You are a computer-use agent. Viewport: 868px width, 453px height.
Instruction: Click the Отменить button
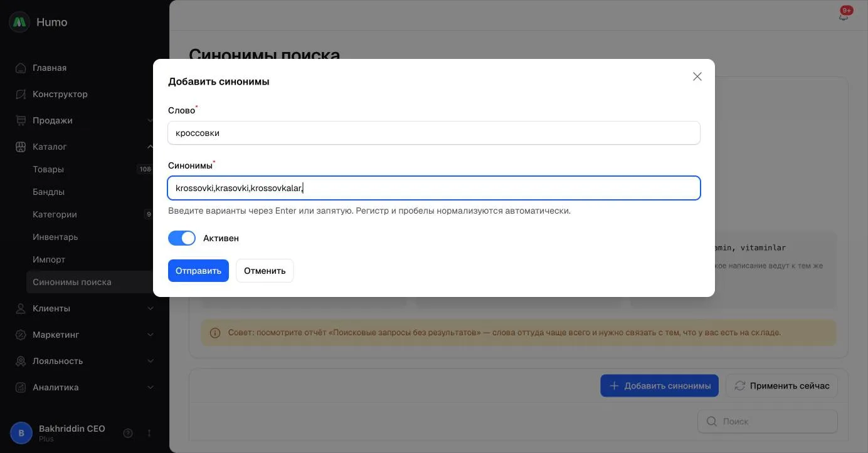pyautogui.click(x=265, y=271)
